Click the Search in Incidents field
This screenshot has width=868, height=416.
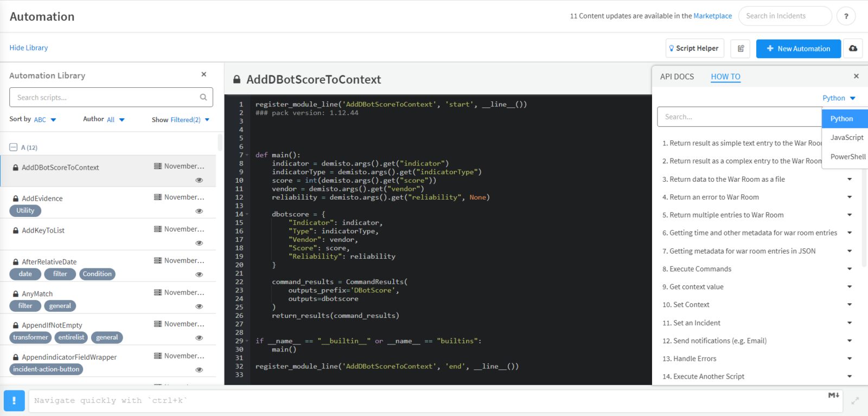785,16
